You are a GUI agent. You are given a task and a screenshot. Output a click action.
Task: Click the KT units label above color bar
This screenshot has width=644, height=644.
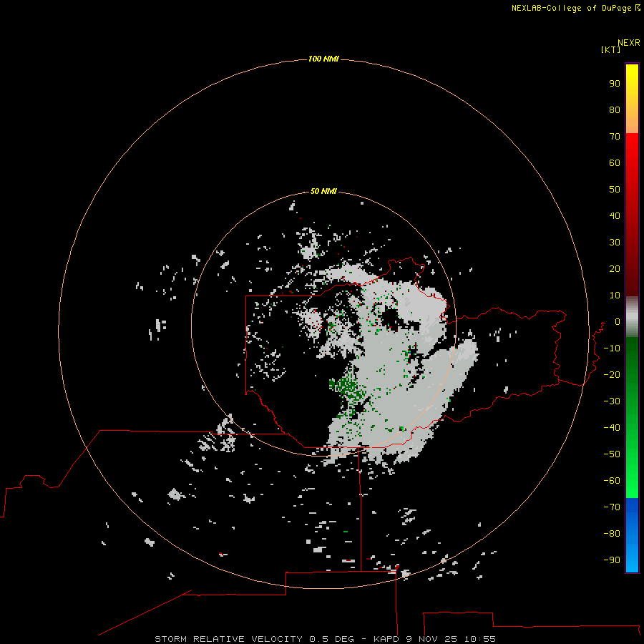pyautogui.click(x=610, y=49)
